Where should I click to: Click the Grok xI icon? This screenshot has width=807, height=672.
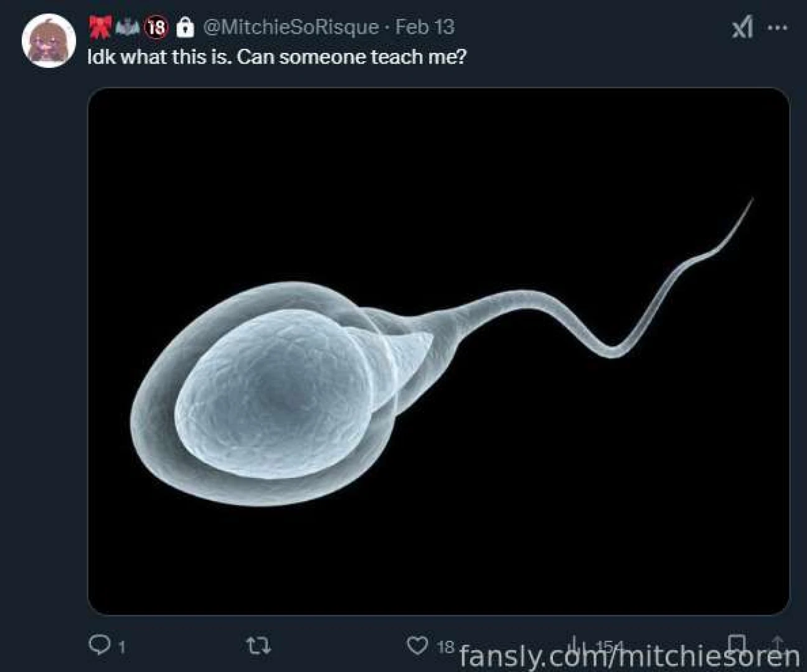point(742,27)
